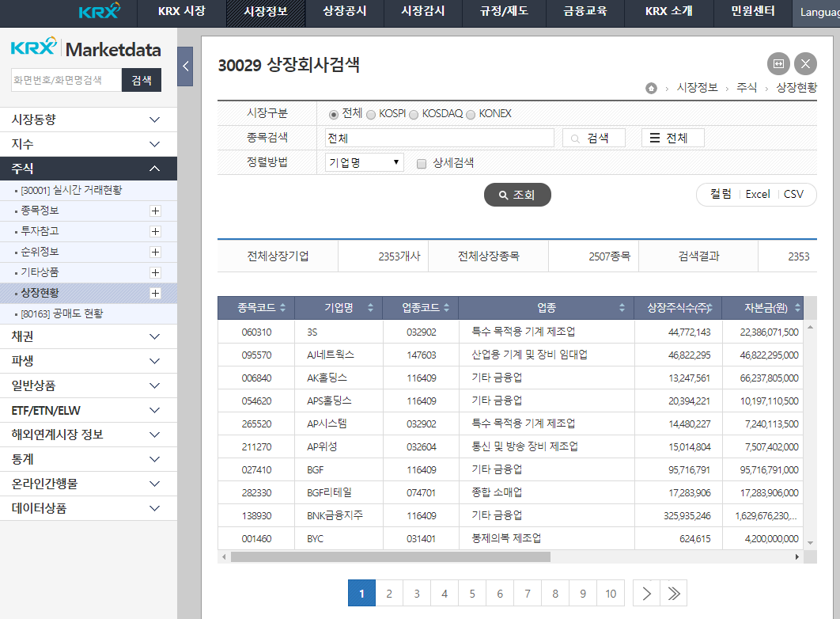
Task: Click horizontal scrollbar left arrow
Action: pyautogui.click(x=224, y=556)
